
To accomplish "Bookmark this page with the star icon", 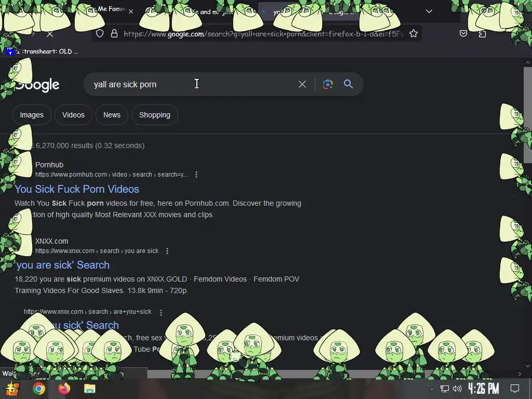I will pyautogui.click(x=413, y=34).
